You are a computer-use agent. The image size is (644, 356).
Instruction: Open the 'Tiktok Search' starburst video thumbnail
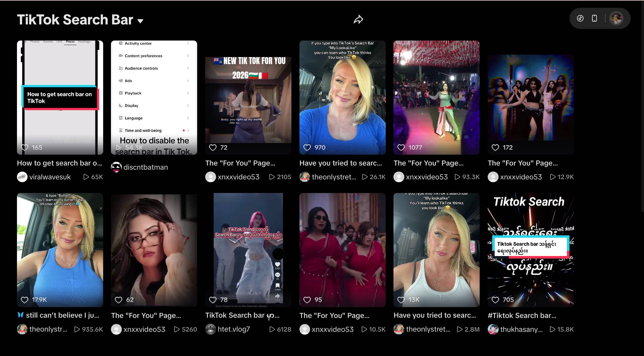(531, 250)
